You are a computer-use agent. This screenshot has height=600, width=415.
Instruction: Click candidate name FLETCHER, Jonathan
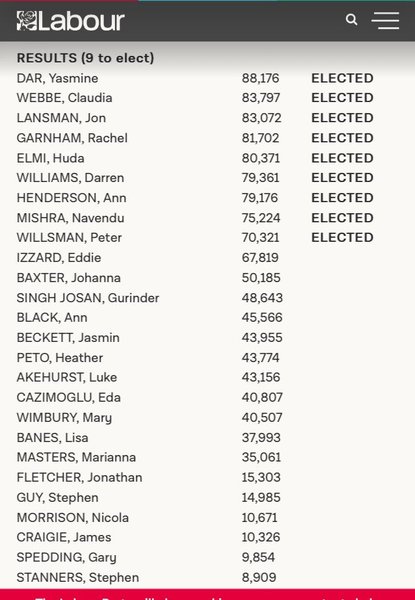80,478
